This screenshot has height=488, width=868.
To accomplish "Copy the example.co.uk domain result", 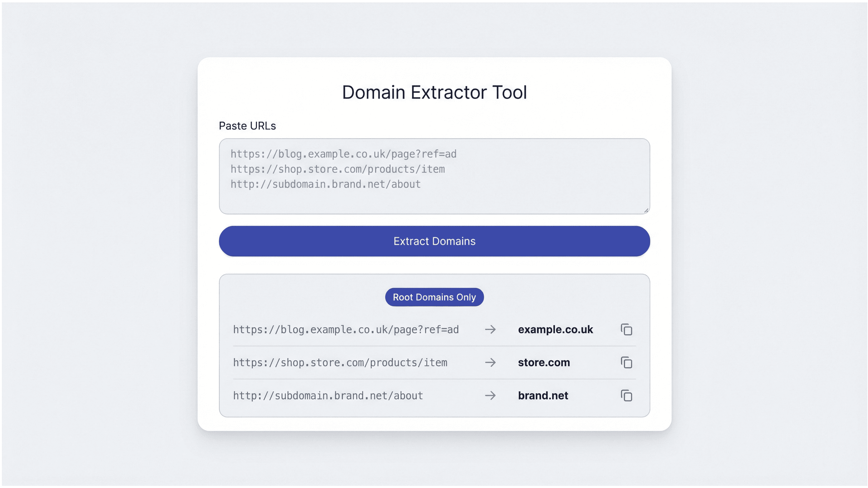I will (x=626, y=330).
